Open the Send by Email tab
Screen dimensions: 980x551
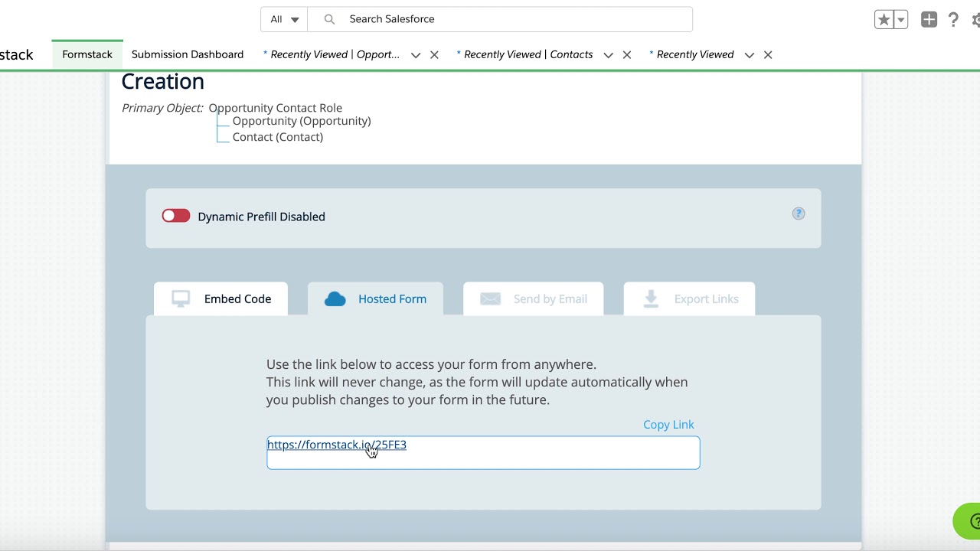coord(533,298)
